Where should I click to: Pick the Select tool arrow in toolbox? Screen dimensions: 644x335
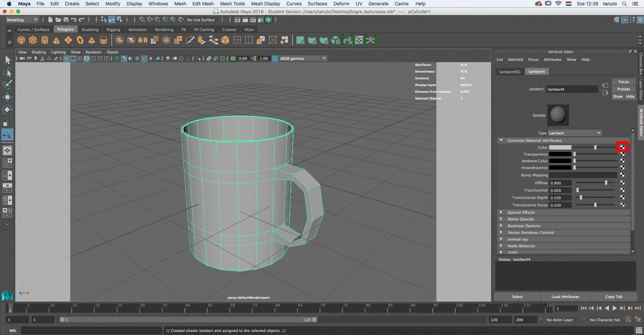point(7,60)
